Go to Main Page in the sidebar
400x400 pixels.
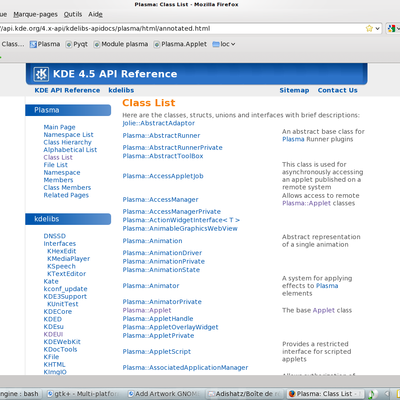click(x=59, y=127)
